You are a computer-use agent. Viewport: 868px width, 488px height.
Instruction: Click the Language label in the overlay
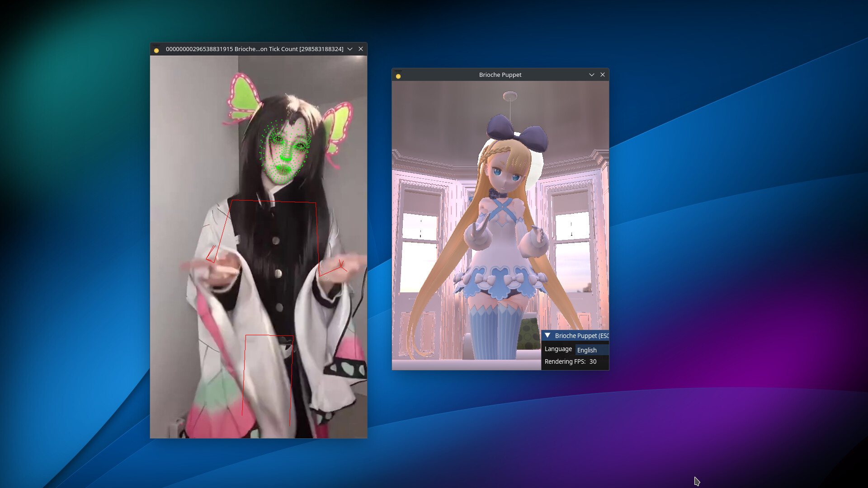coord(558,349)
